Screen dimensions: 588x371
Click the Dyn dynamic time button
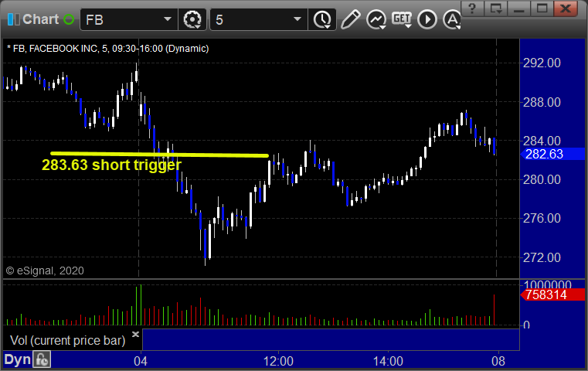click(x=17, y=359)
